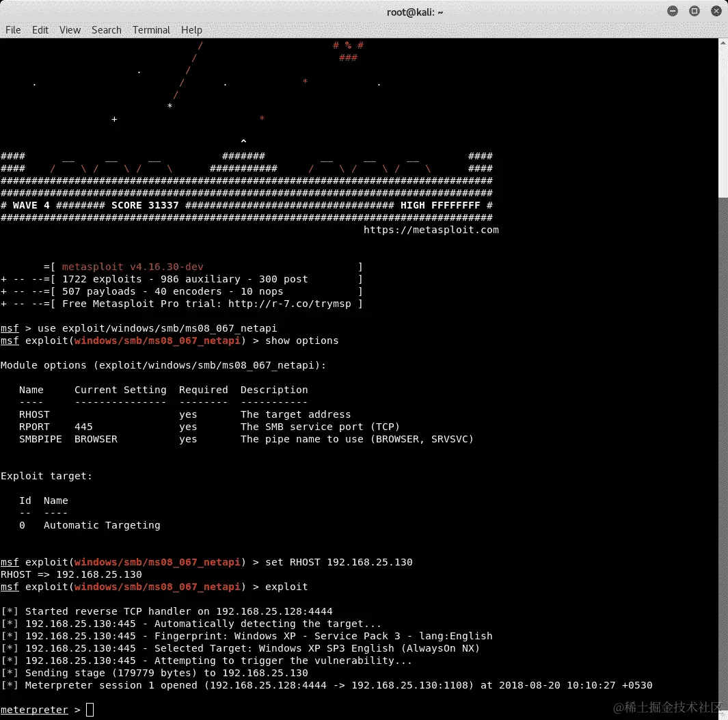The width and height of the screenshot is (728, 720).
Task: Open the File menu
Action: [x=13, y=30]
